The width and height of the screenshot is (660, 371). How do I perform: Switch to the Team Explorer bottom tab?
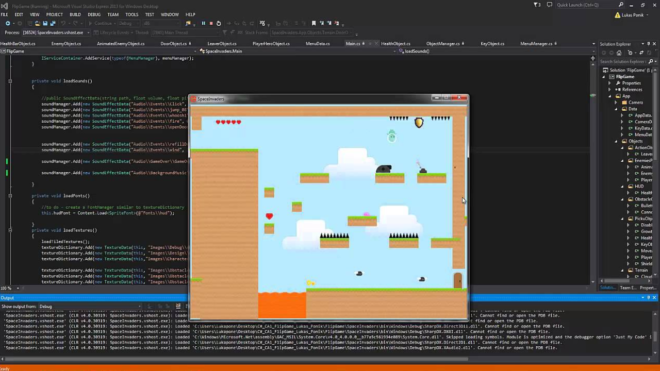[x=628, y=288]
